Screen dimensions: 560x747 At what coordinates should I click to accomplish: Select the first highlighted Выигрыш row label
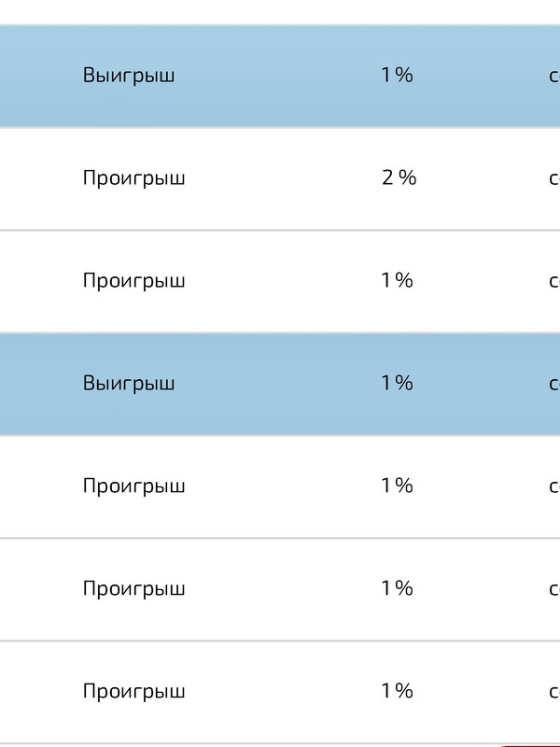129,76
